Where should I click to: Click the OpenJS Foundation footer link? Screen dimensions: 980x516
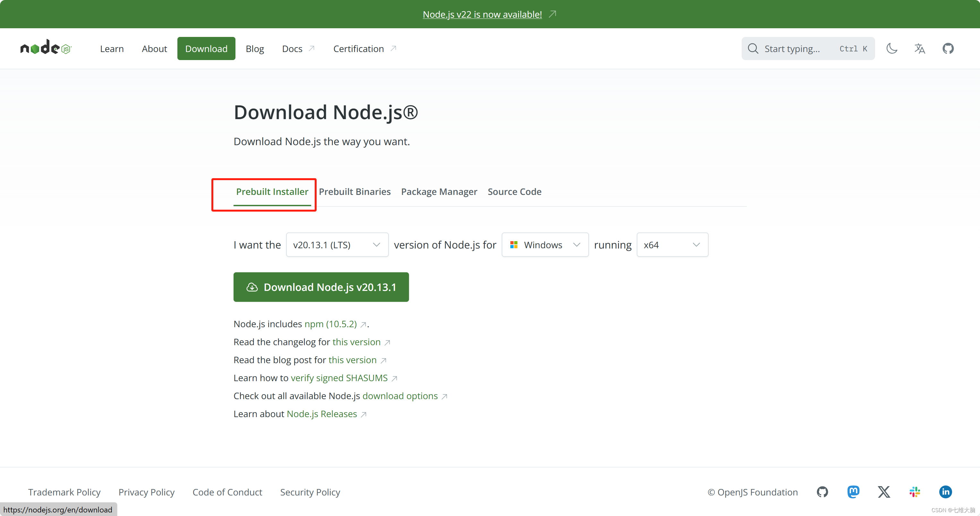(753, 492)
